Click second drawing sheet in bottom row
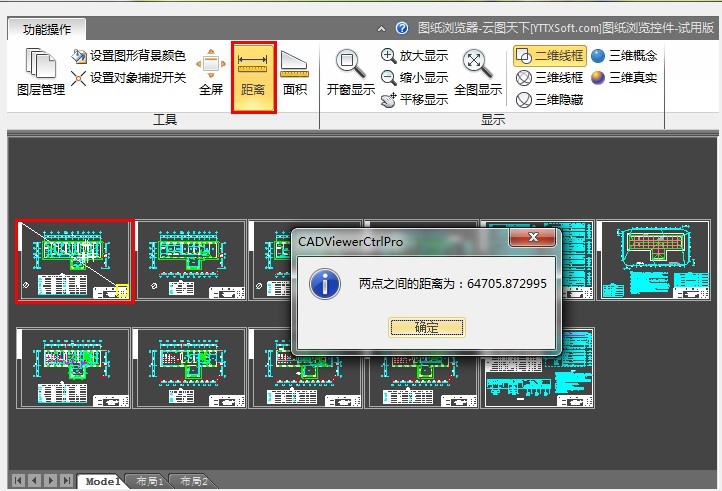The height and width of the screenshot is (491, 722). tap(190, 368)
